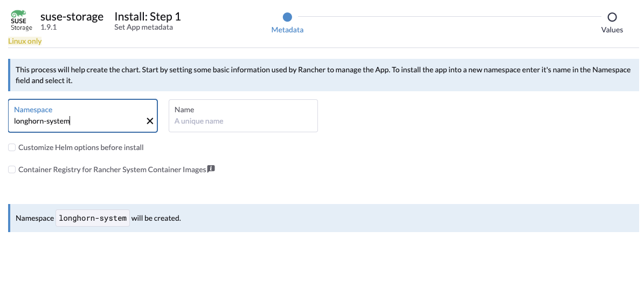The width and height of the screenshot is (644, 292).
Task: Open the Namespace combo box
Action: click(78, 121)
